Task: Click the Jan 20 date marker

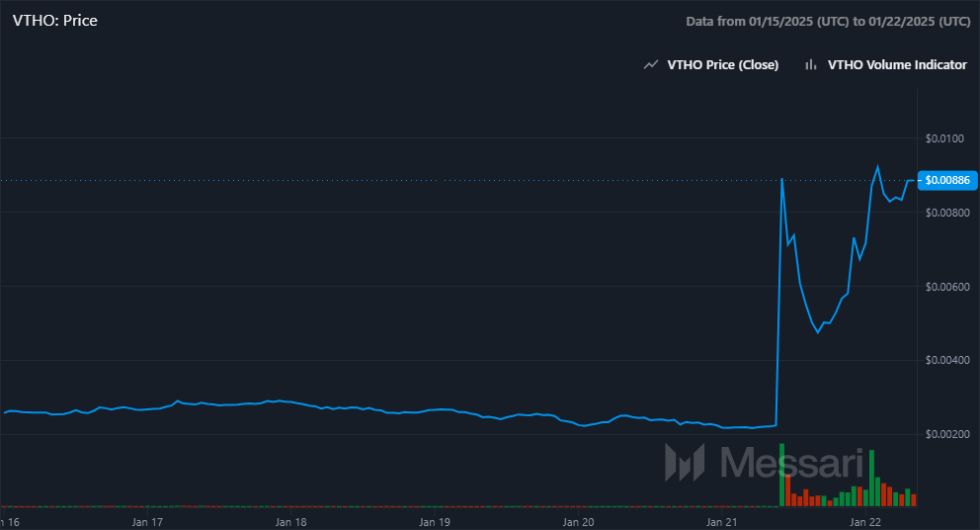Action: (578, 520)
